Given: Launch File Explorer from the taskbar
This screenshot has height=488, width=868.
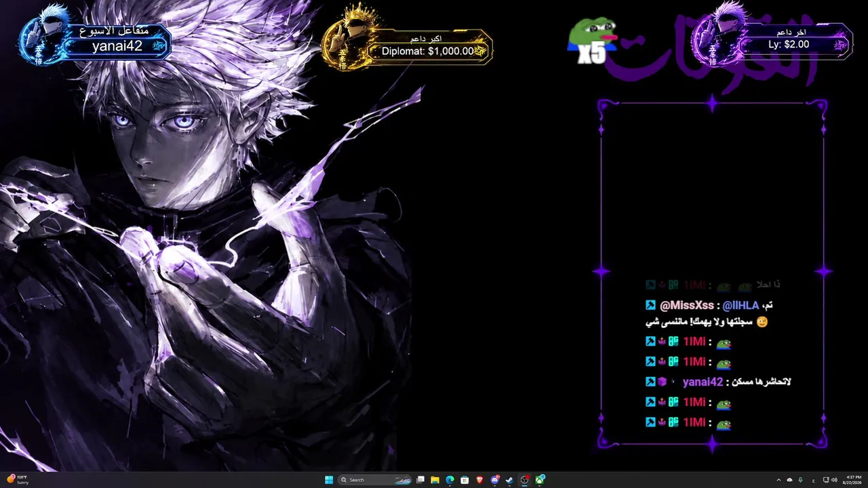Looking at the screenshot, I should point(435,480).
